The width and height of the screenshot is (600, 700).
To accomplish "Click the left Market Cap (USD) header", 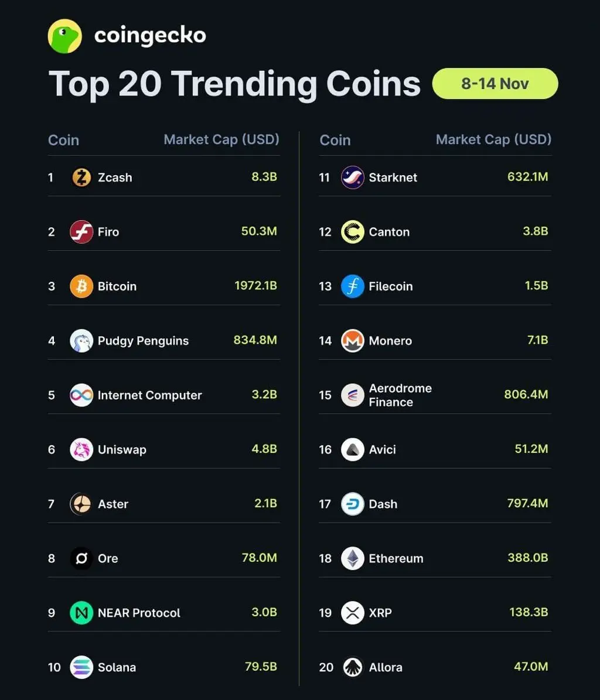I will (221, 139).
